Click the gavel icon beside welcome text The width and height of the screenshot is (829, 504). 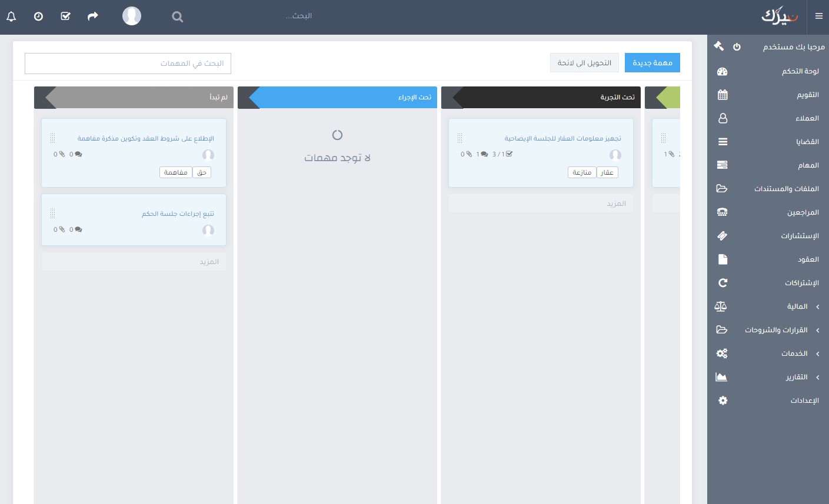[718, 46]
